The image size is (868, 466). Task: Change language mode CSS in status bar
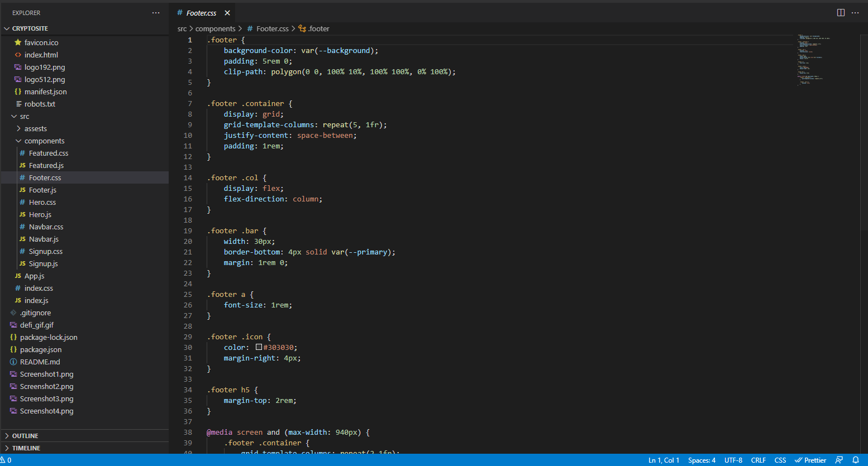[x=780, y=460]
